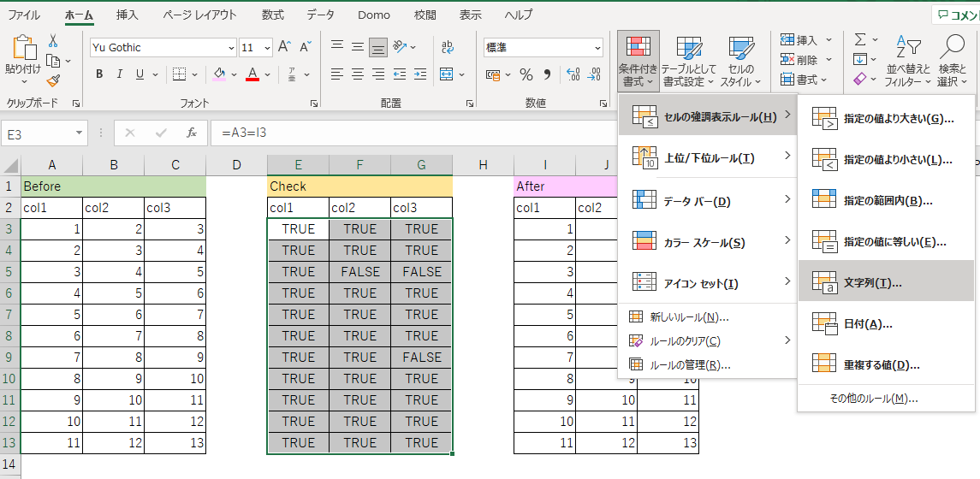Screen dimensions: 980x479
Task: Click ルールの管理(R)... menu entry
Action: tap(708, 365)
